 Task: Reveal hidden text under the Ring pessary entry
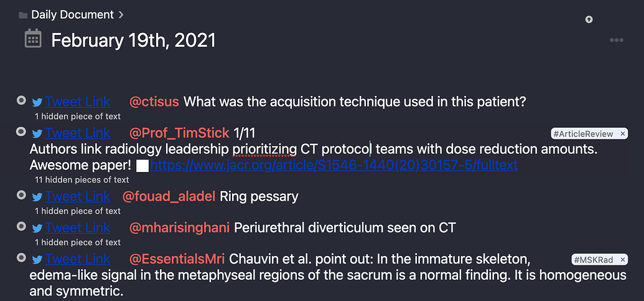tap(78, 211)
